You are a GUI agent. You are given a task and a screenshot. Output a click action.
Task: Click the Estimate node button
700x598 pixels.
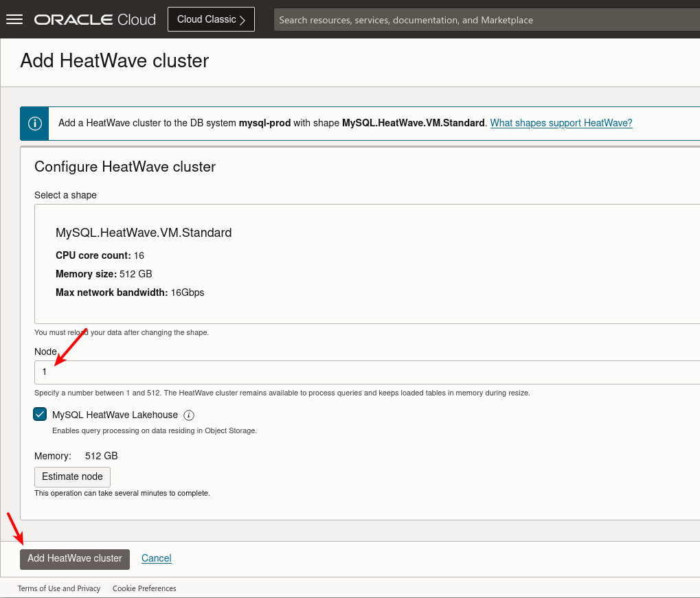click(72, 476)
